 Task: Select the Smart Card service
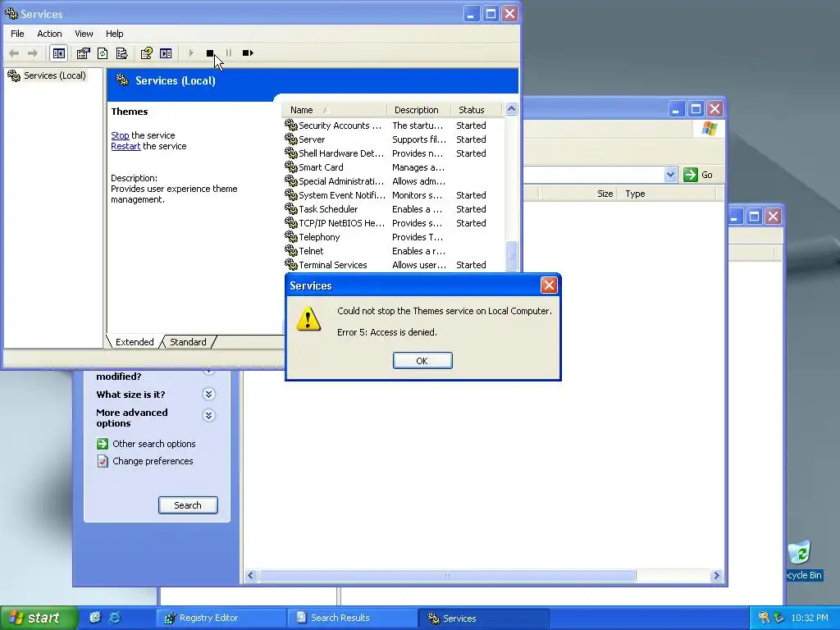click(x=393, y=167)
